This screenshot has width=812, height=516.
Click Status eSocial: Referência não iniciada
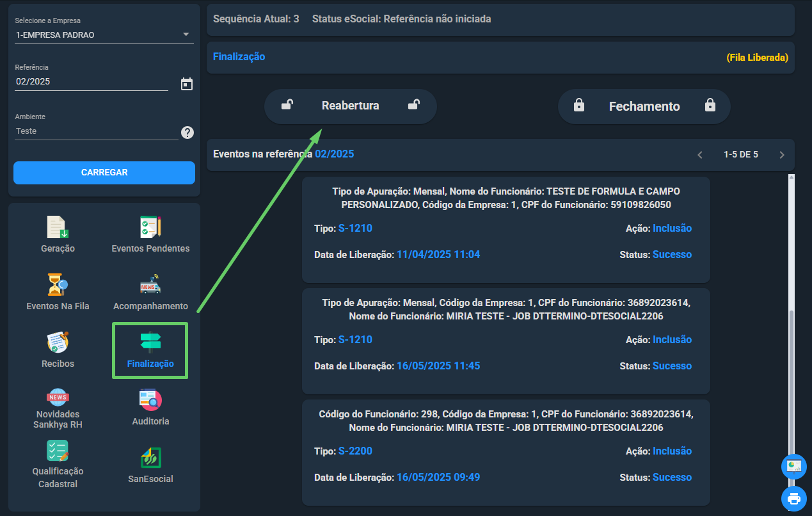pos(402,19)
